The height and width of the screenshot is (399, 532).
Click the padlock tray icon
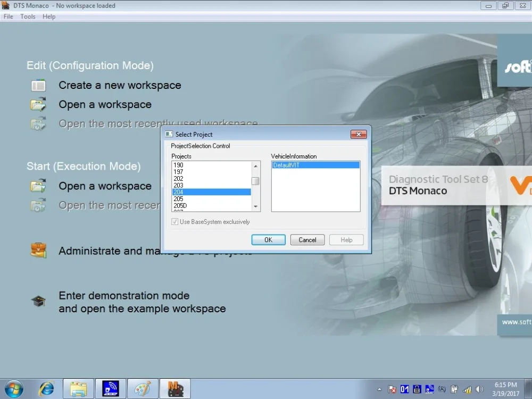tap(417, 389)
